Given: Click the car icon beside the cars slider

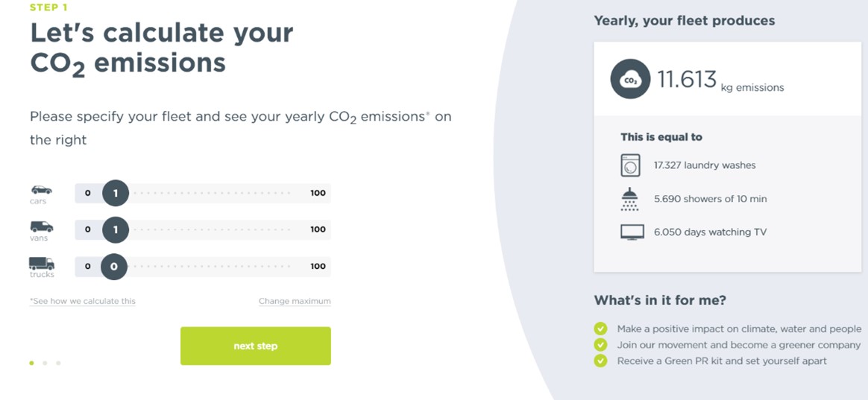Looking at the screenshot, I should click(42, 190).
